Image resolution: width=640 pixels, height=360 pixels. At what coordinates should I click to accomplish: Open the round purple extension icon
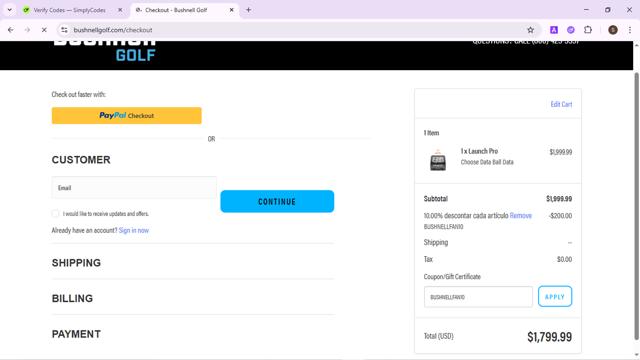pos(571,30)
